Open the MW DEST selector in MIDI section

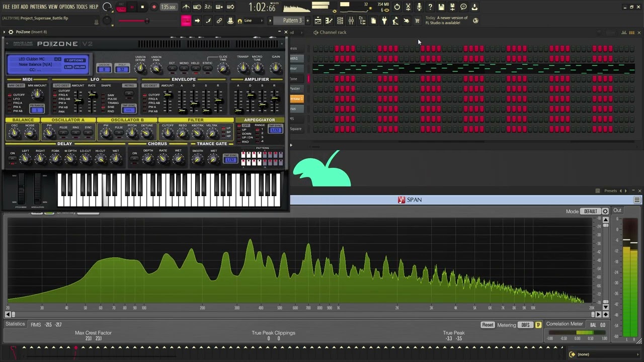coord(17,85)
